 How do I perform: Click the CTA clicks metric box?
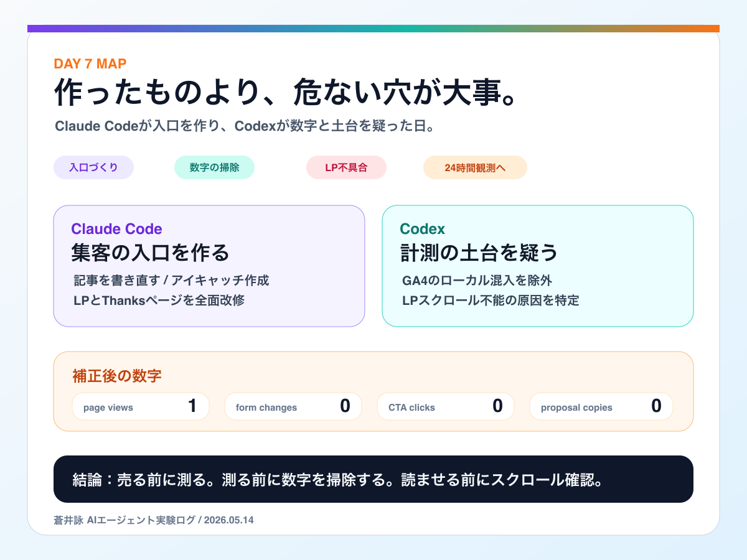point(446,406)
